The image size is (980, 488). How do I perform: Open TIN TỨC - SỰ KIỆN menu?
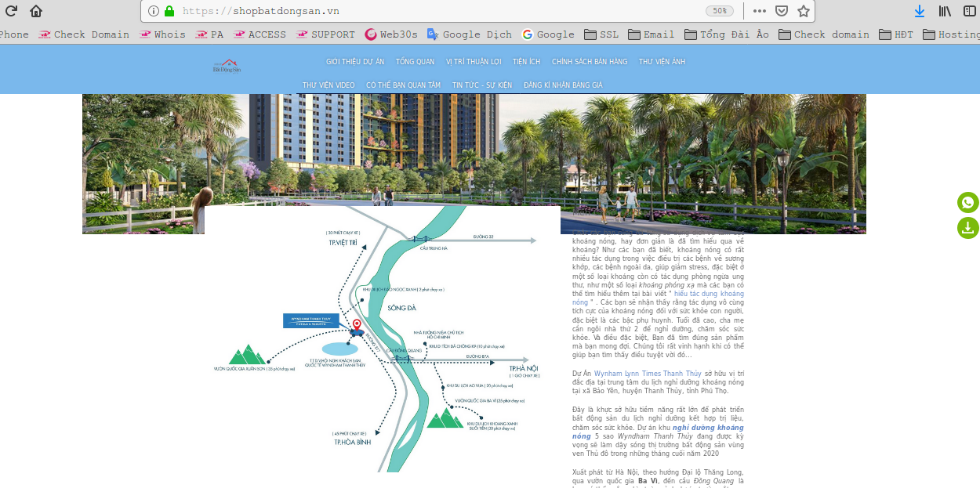click(481, 85)
